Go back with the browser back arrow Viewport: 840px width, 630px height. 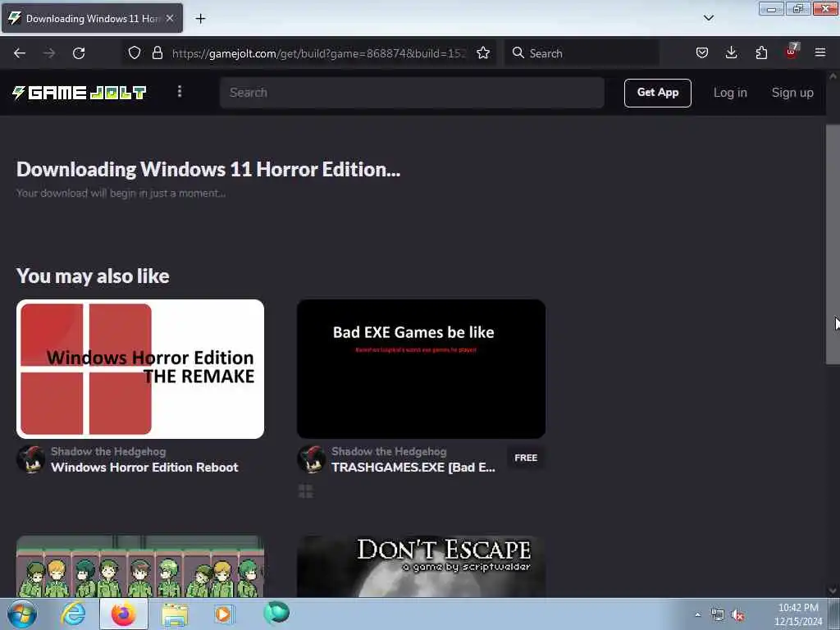pos(20,53)
